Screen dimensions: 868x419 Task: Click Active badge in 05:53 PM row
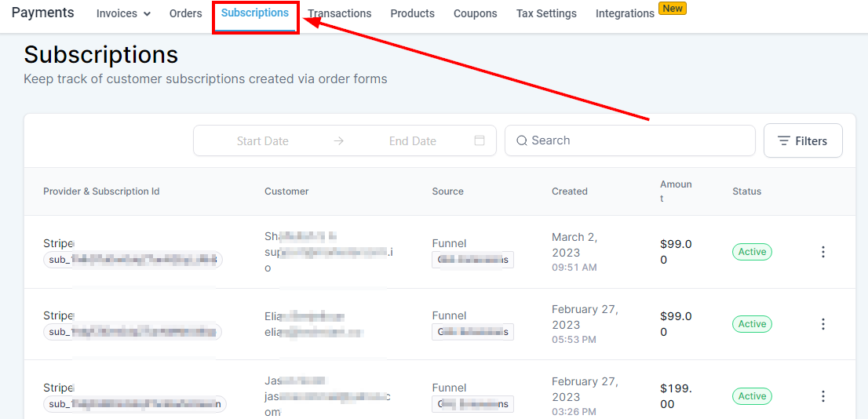(752, 324)
